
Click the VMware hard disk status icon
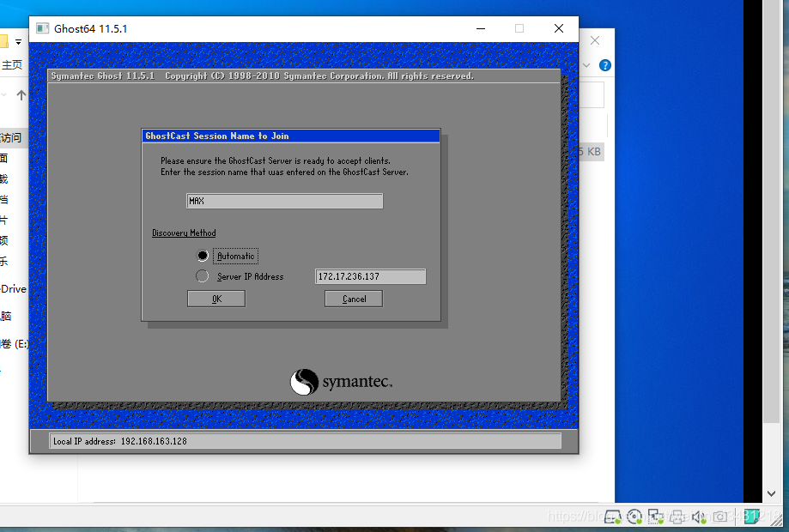[x=612, y=517]
